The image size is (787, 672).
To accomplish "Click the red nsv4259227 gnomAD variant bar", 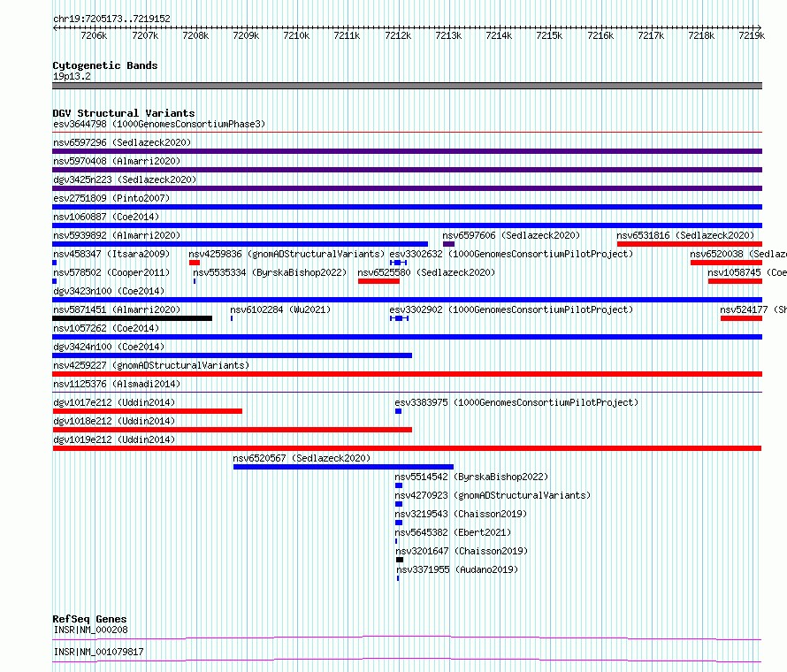I will (x=407, y=374).
